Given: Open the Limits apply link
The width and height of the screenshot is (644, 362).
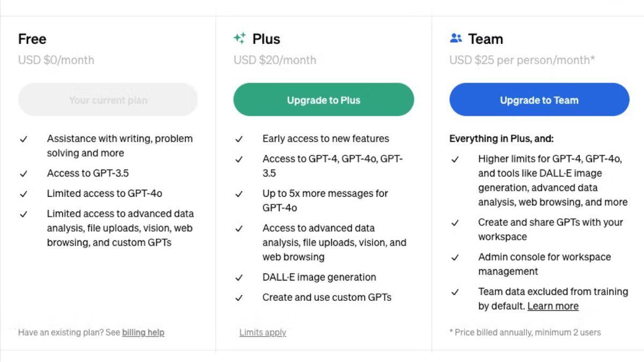Looking at the screenshot, I should 263,333.
